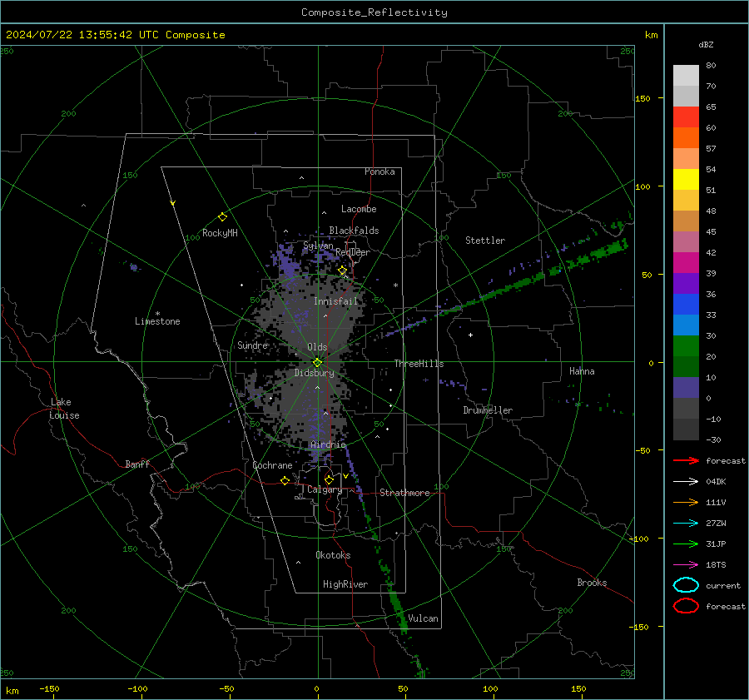Click the Strathmore label
The width and height of the screenshot is (749, 700).
(x=404, y=493)
